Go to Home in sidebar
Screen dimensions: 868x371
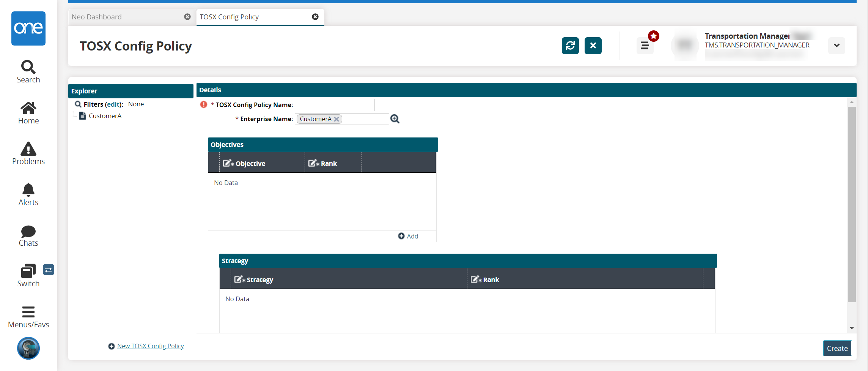(28, 108)
